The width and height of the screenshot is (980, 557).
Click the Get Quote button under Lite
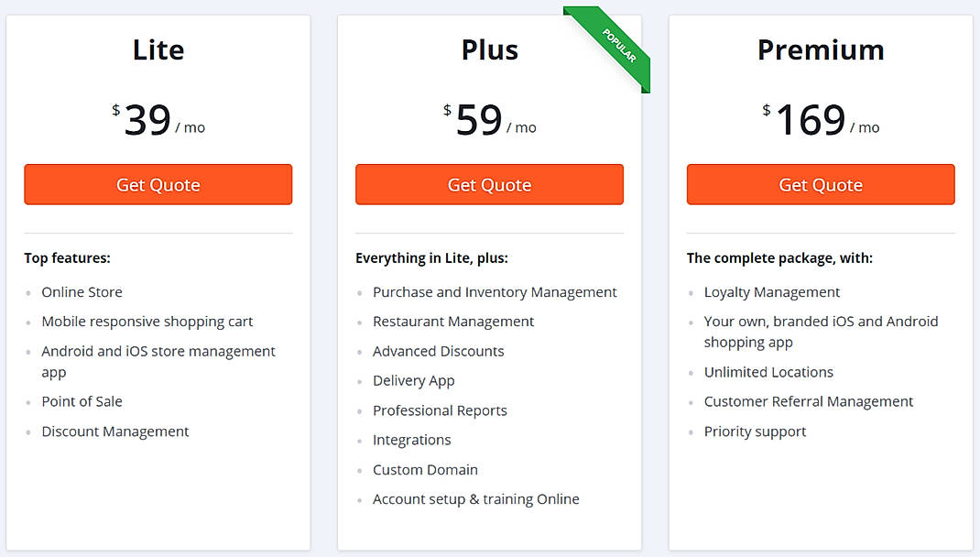[x=158, y=184]
